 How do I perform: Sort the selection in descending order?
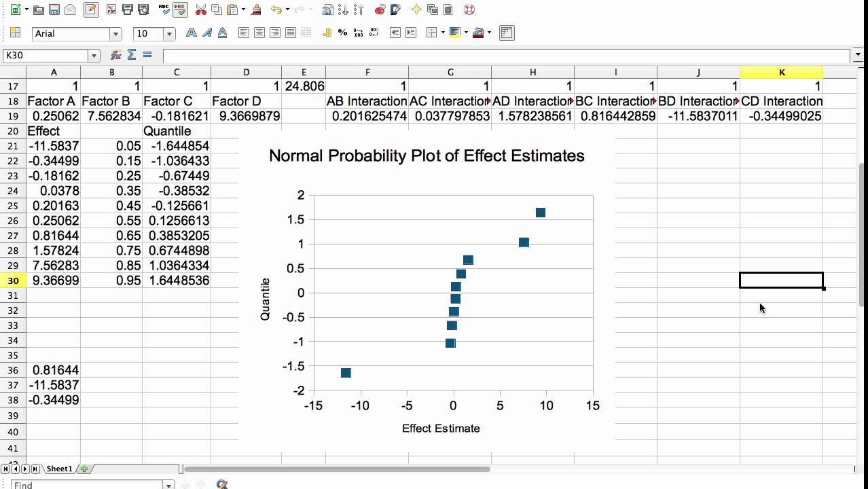coord(359,10)
